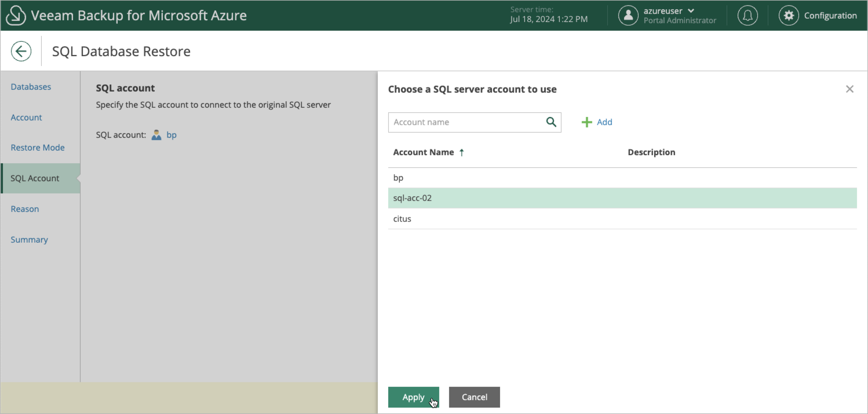Open the notifications bell icon
This screenshot has height=414, width=868.
click(747, 15)
